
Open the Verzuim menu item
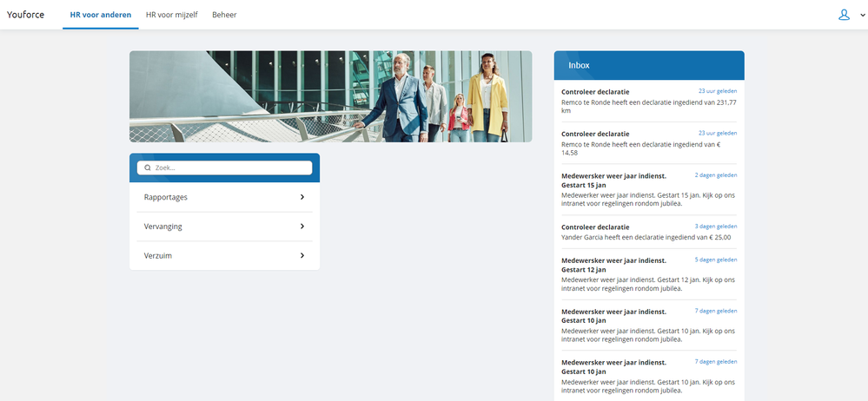tap(225, 255)
